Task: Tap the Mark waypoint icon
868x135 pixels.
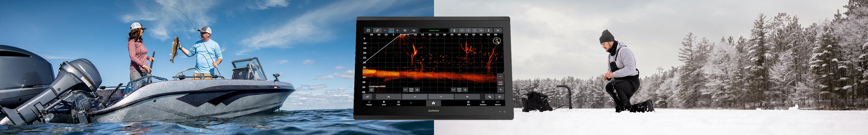Action: click(x=384, y=103)
